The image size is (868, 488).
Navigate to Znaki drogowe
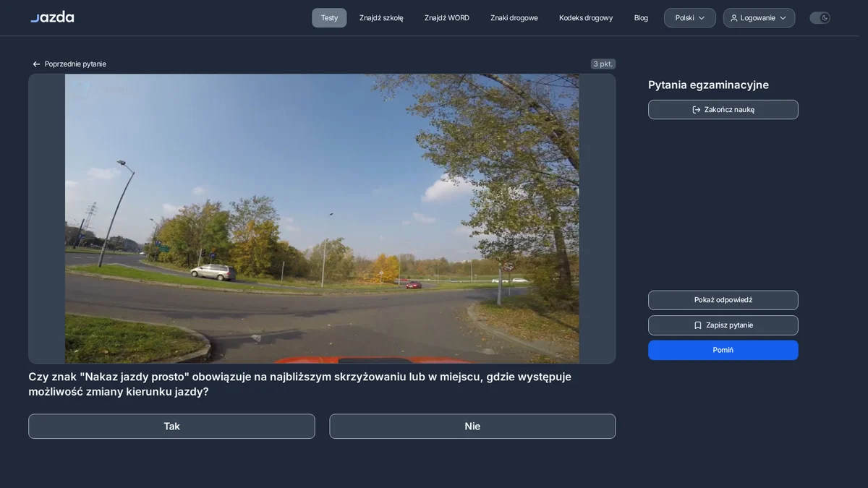514,18
